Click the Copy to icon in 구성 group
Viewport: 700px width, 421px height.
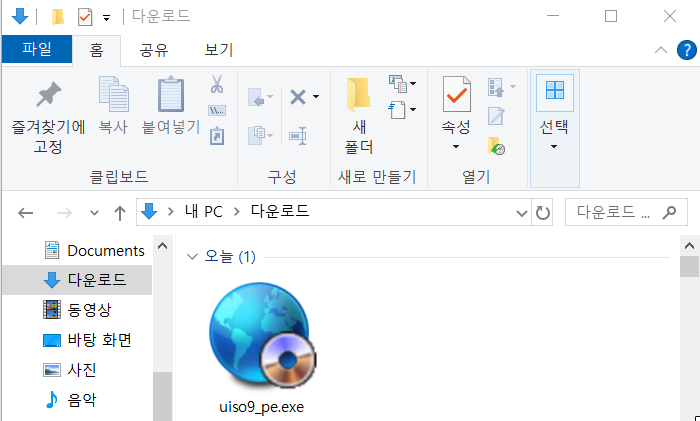pos(256,135)
